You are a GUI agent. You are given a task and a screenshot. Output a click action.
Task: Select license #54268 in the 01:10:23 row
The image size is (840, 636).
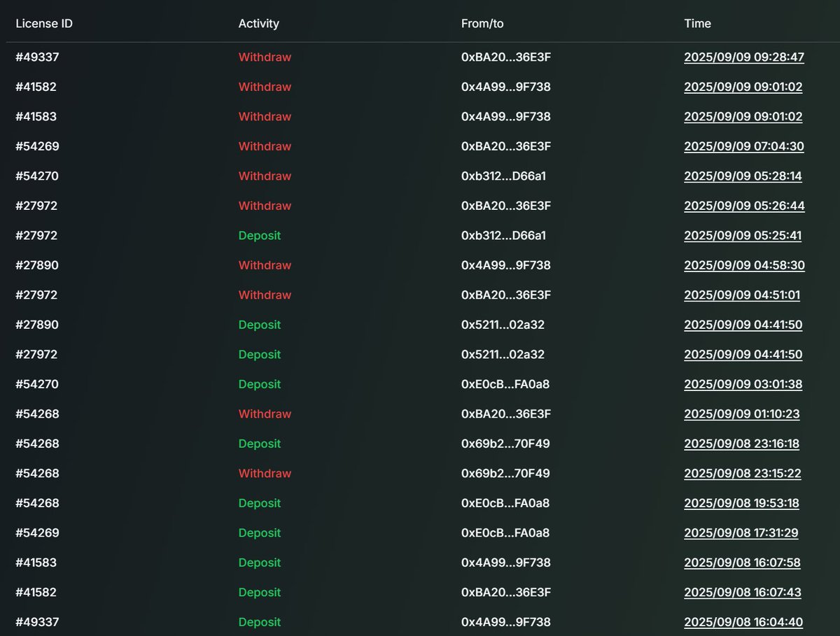point(37,414)
